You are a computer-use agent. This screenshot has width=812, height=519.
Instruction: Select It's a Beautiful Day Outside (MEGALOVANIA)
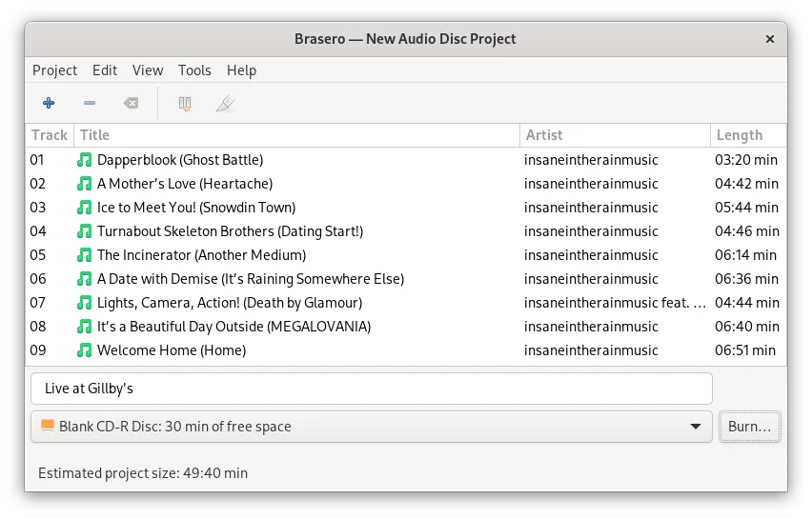point(234,327)
